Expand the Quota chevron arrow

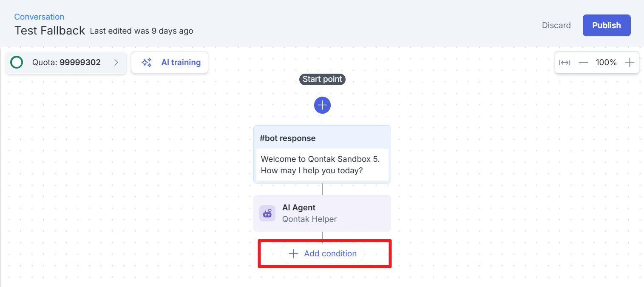point(116,63)
